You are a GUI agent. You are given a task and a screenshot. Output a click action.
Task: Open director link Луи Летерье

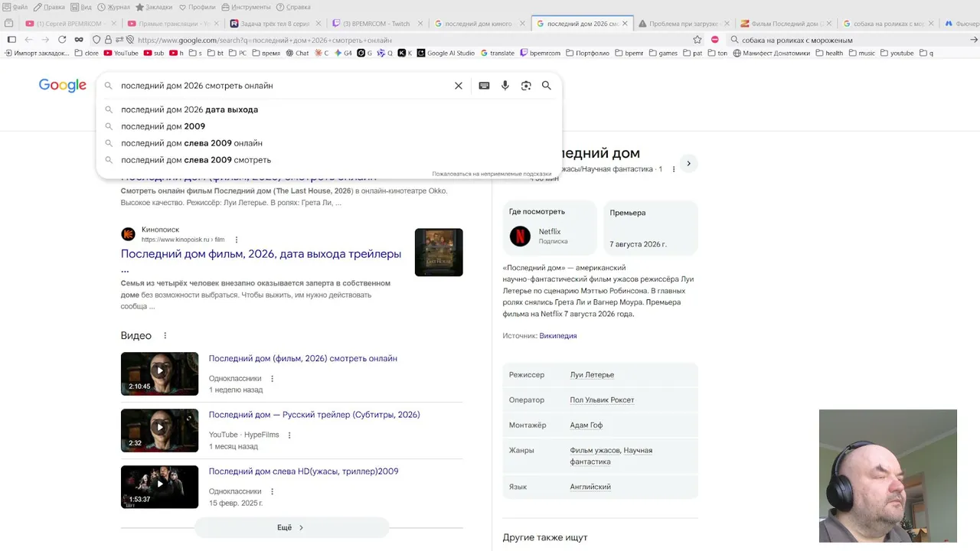click(592, 375)
